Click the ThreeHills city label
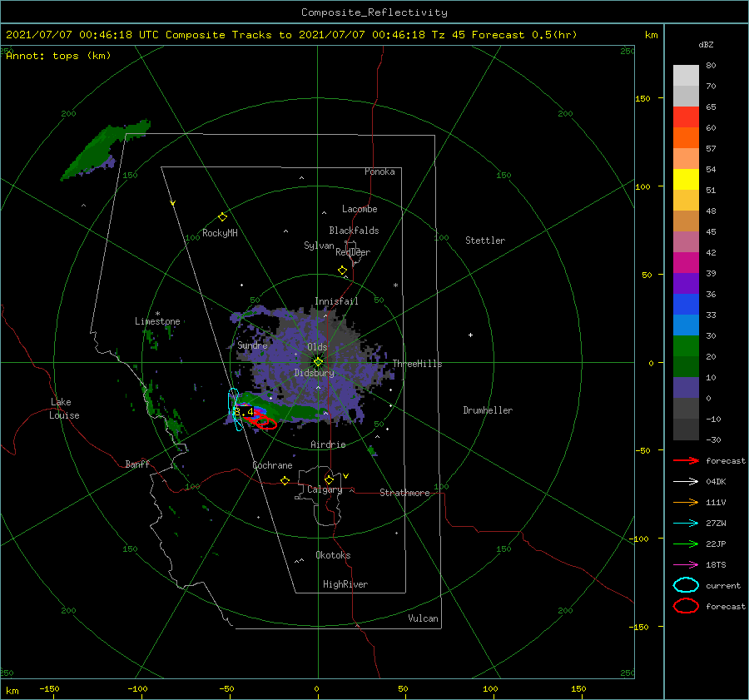Viewport: 749px width, 700px height. (x=417, y=364)
